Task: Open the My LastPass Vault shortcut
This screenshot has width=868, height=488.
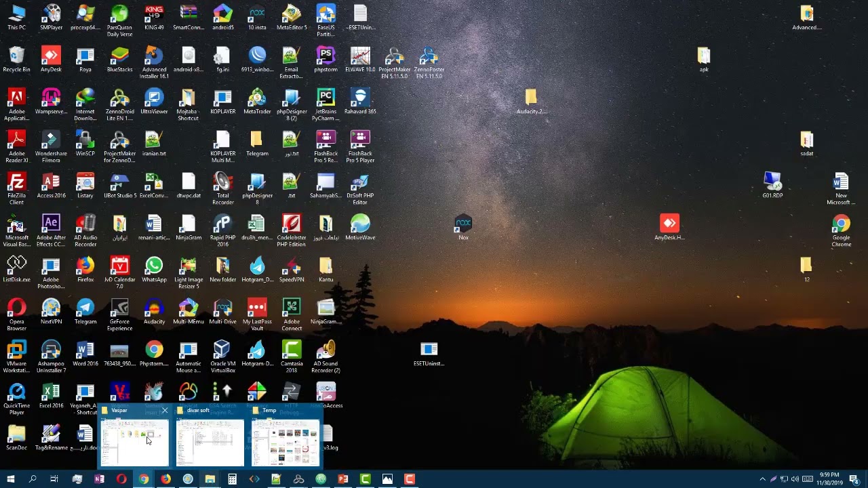Action: click(257, 315)
